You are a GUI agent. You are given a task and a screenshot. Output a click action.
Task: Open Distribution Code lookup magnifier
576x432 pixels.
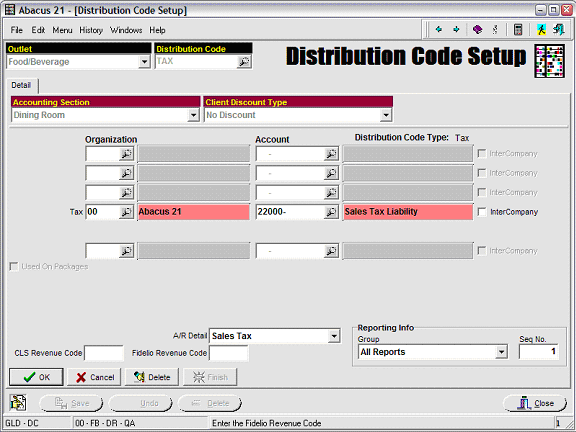(x=244, y=62)
